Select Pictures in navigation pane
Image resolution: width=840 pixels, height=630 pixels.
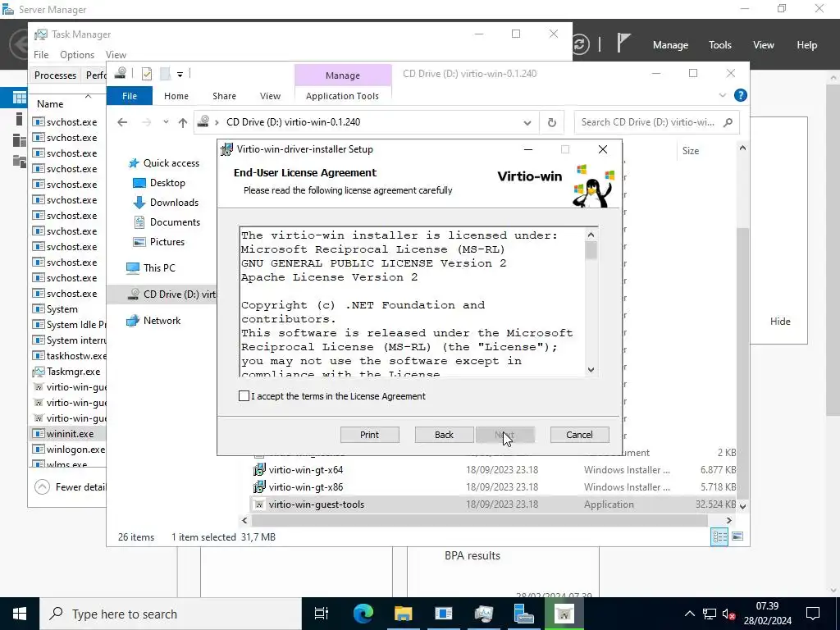point(158,242)
